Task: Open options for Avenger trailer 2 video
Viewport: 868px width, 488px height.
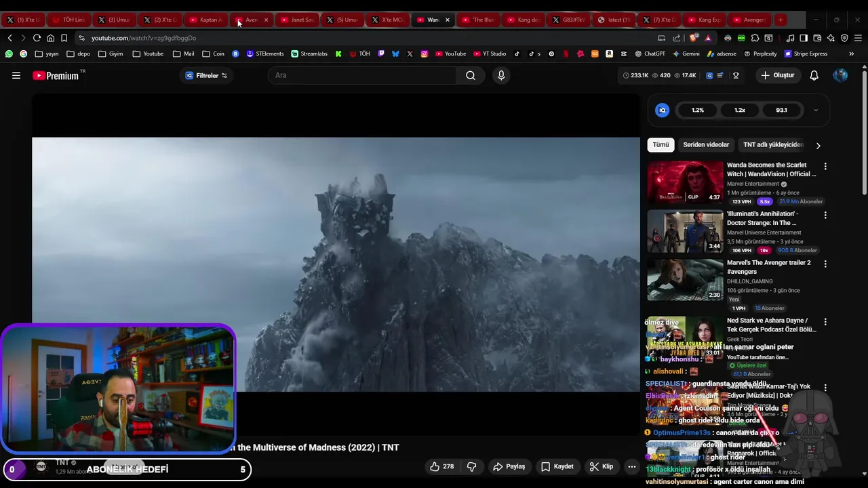Action: (x=825, y=264)
